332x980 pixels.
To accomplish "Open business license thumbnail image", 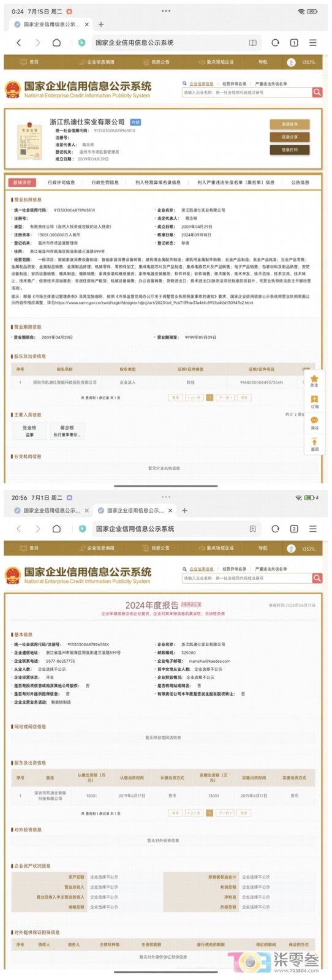I will (29, 141).
